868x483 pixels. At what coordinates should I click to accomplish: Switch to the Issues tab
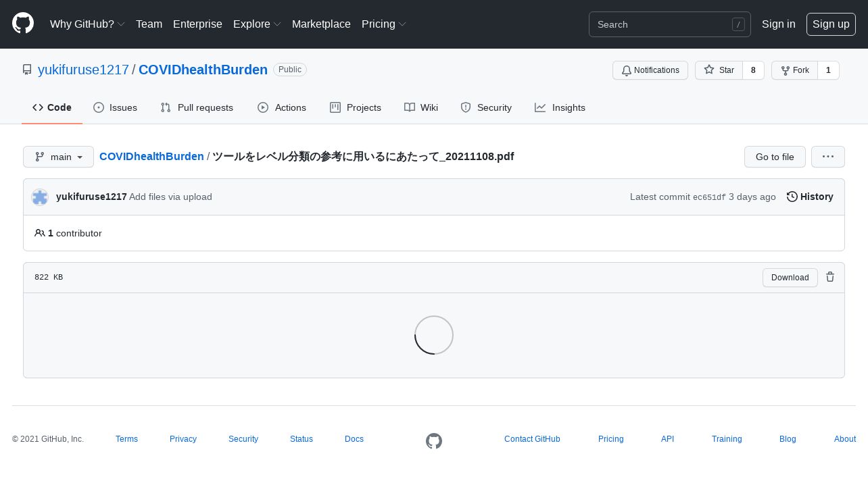(116, 107)
